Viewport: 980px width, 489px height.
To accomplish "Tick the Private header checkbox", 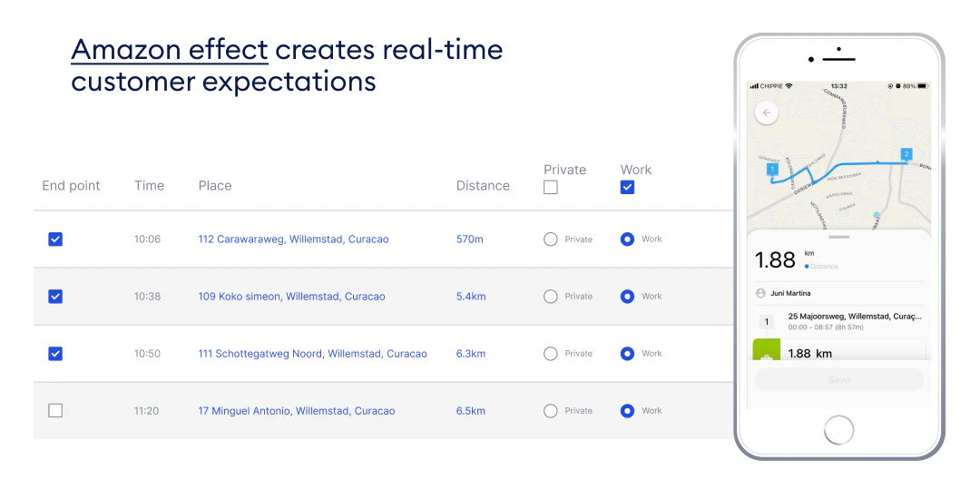I will 551,188.
